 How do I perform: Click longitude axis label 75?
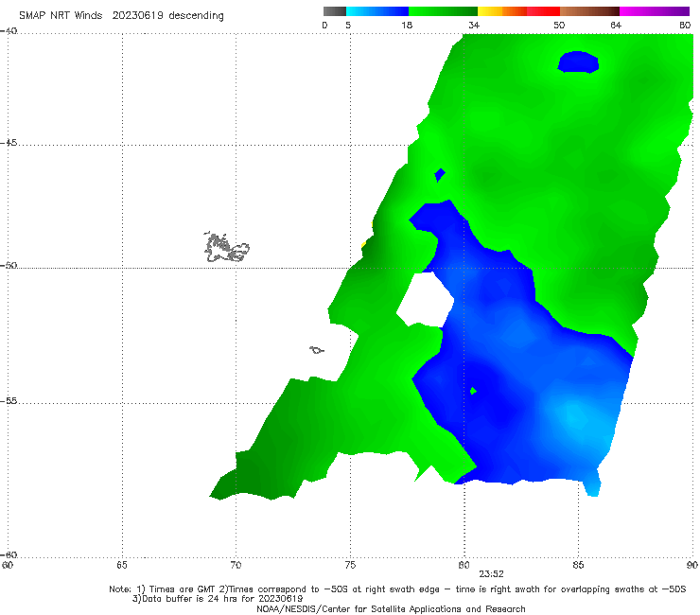pos(350,565)
